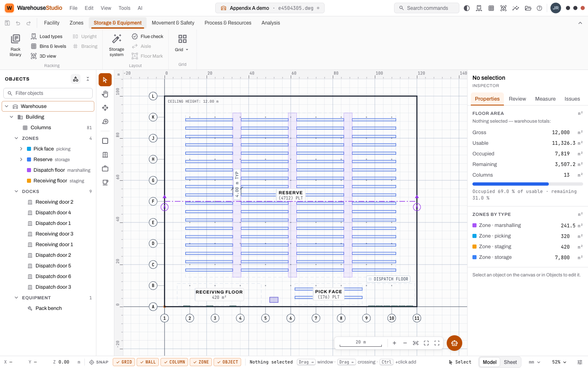
Task: Select the Pack bench equipment item
Action: point(49,308)
